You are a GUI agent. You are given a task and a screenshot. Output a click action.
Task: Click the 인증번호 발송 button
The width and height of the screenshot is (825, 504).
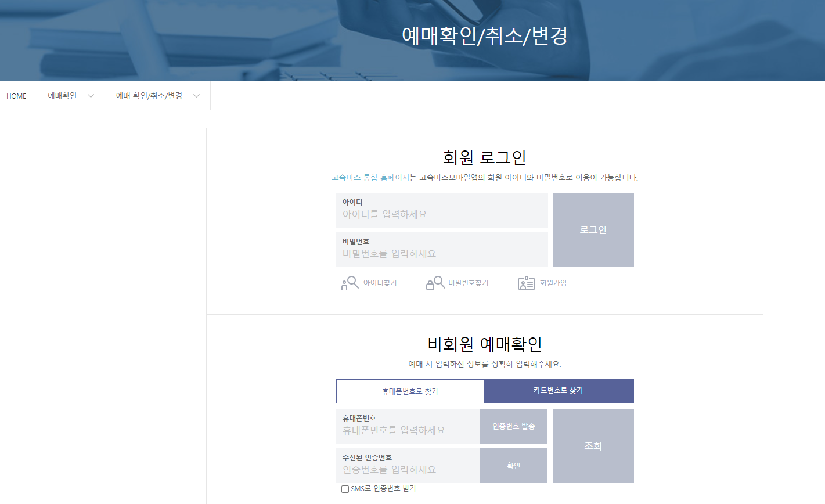513,426
